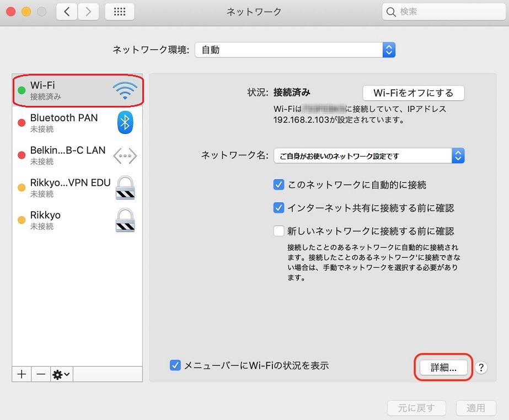Select the Rikkyo service in the list
This screenshot has height=420, width=509.
77,220
